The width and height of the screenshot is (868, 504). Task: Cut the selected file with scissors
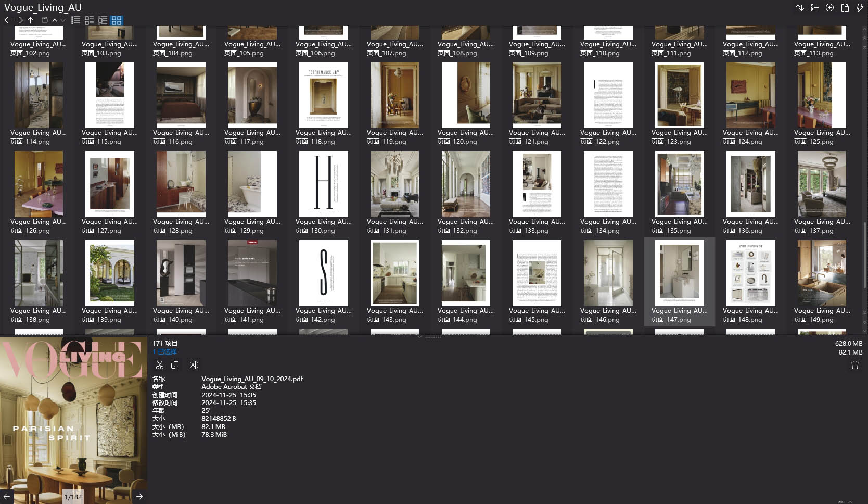(160, 365)
